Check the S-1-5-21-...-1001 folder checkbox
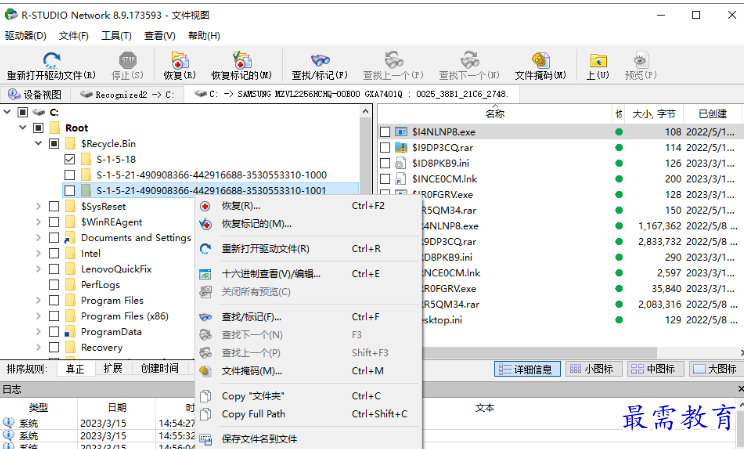 pos(69,190)
